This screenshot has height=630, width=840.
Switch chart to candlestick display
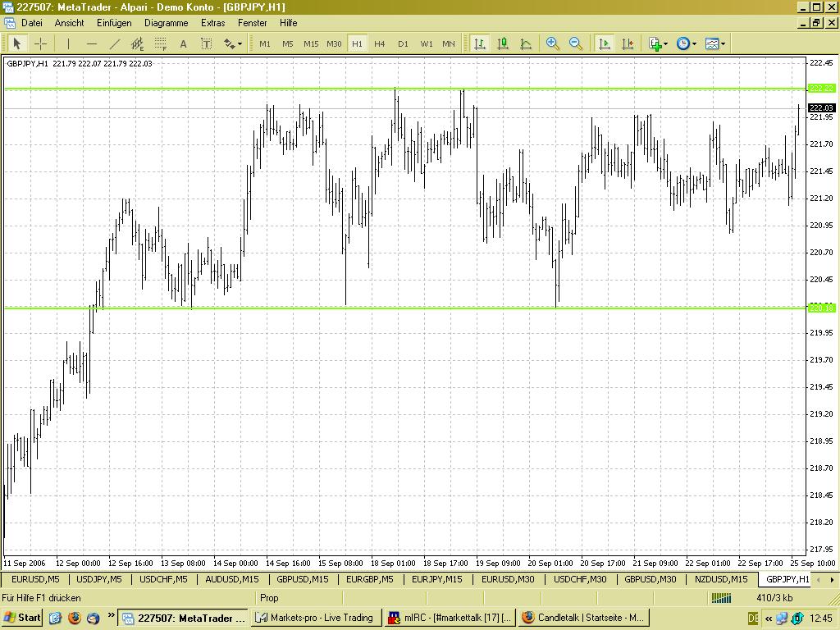pos(503,43)
